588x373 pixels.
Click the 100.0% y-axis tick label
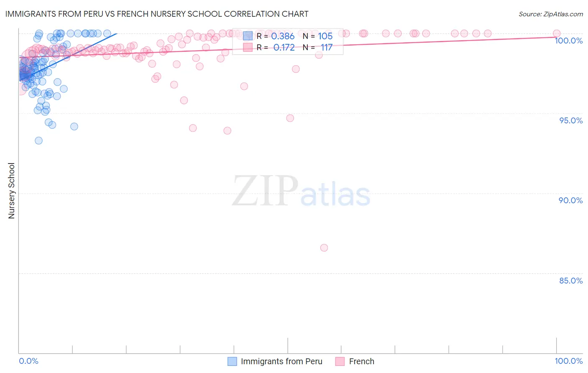click(x=568, y=41)
